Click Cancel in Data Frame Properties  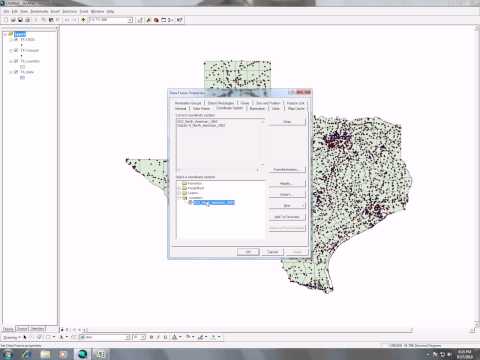[x=273, y=252]
